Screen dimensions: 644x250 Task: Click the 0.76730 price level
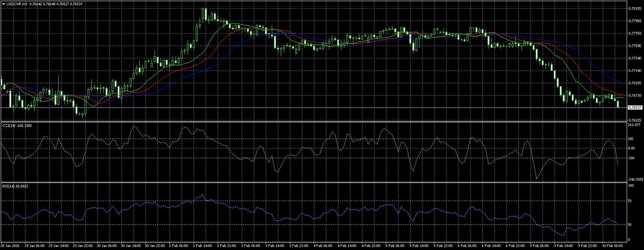[x=635, y=95]
